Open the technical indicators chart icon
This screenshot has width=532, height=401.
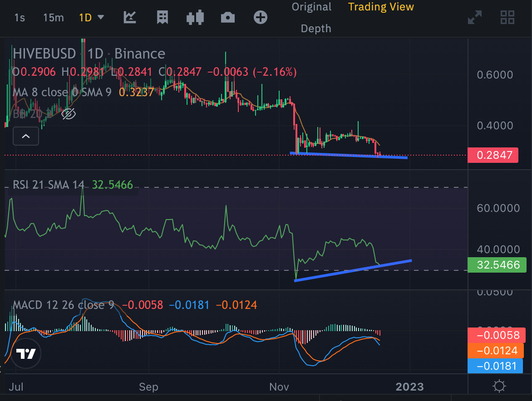[x=130, y=17]
